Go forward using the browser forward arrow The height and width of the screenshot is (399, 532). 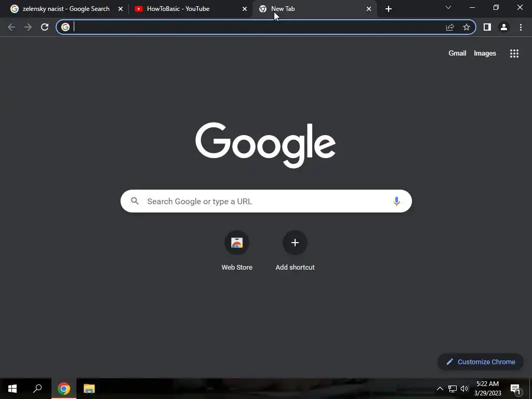tap(28, 27)
